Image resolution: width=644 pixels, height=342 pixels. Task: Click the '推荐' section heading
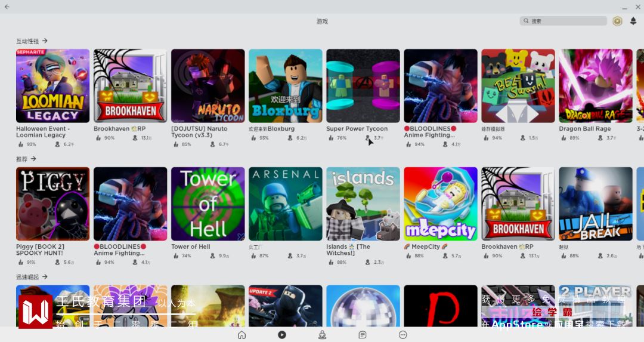tap(22, 159)
